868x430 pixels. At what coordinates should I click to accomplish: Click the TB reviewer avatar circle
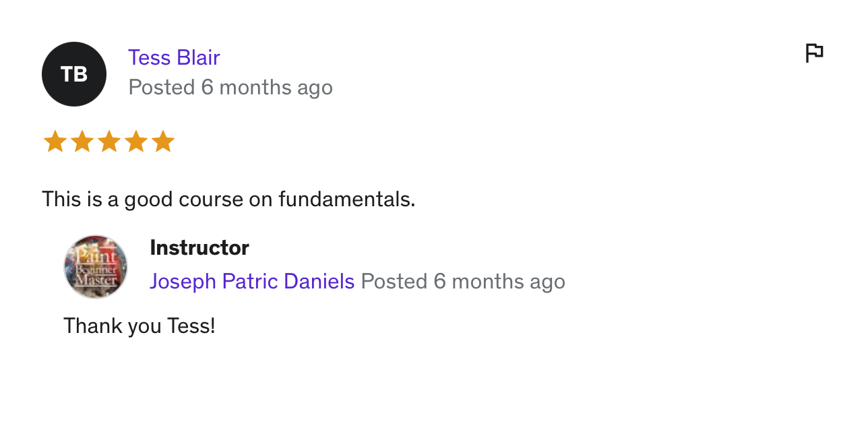pyautogui.click(x=74, y=74)
